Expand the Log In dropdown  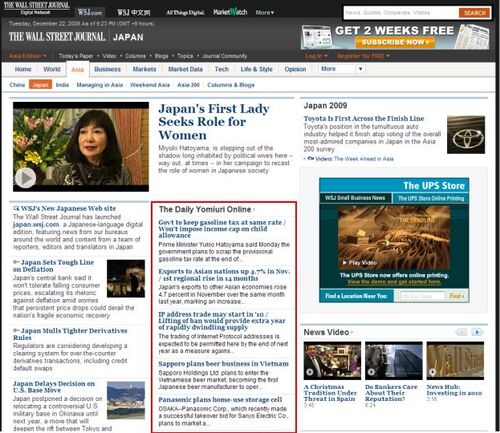316,56
